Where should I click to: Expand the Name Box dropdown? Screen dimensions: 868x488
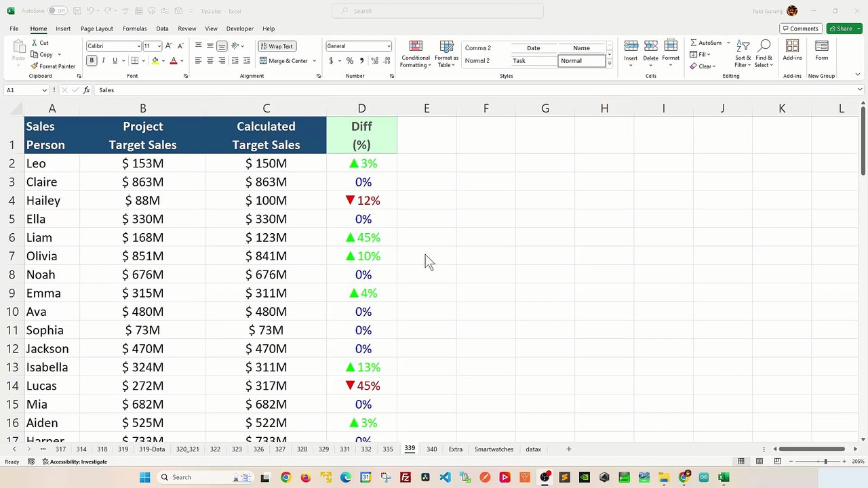(45, 90)
